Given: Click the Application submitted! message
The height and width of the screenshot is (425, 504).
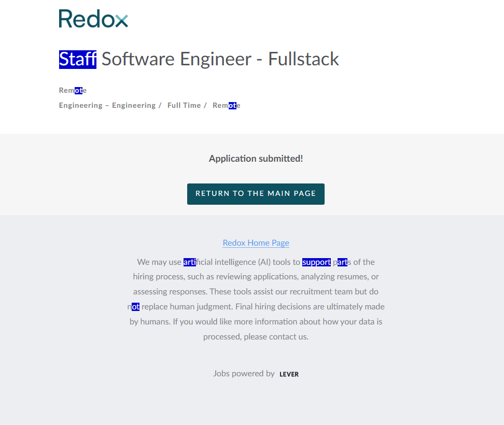Looking at the screenshot, I should click(256, 159).
